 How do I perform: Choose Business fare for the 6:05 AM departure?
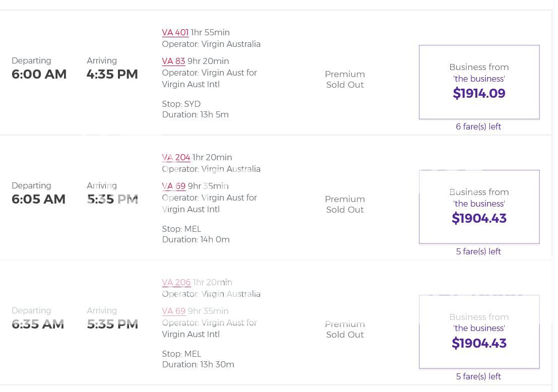[x=479, y=207]
